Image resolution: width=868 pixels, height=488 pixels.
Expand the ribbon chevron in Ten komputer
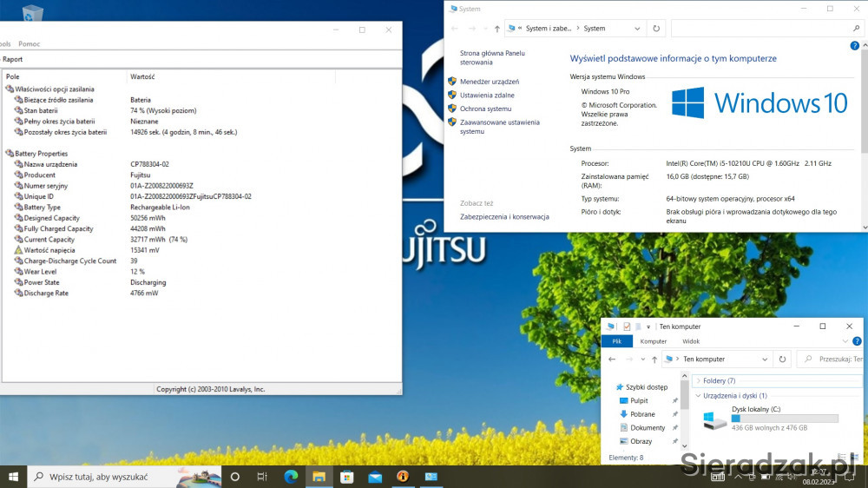pos(845,341)
